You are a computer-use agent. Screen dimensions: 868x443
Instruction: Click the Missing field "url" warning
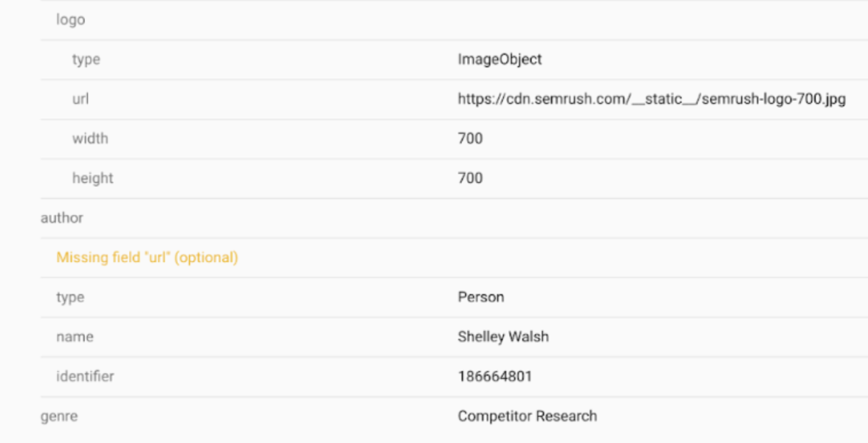point(147,258)
